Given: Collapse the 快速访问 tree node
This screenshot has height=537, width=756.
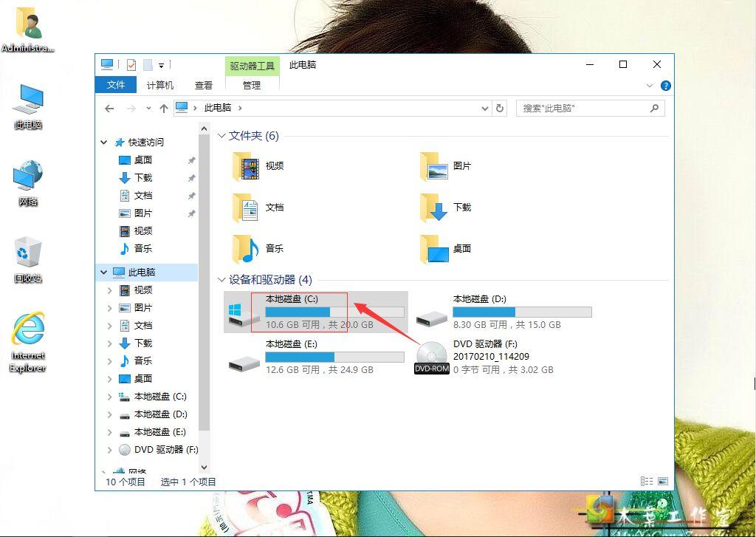Looking at the screenshot, I should (x=103, y=142).
